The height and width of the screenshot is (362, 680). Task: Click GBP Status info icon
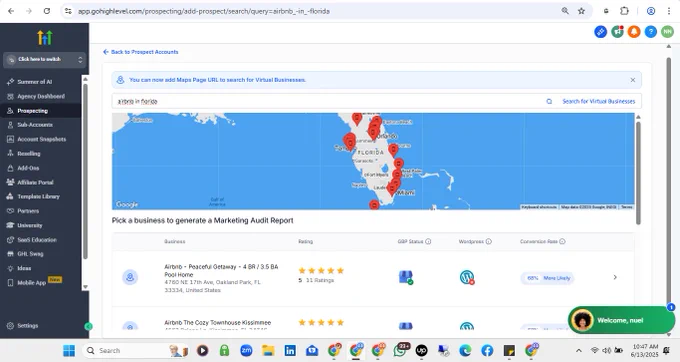pyautogui.click(x=428, y=241)
